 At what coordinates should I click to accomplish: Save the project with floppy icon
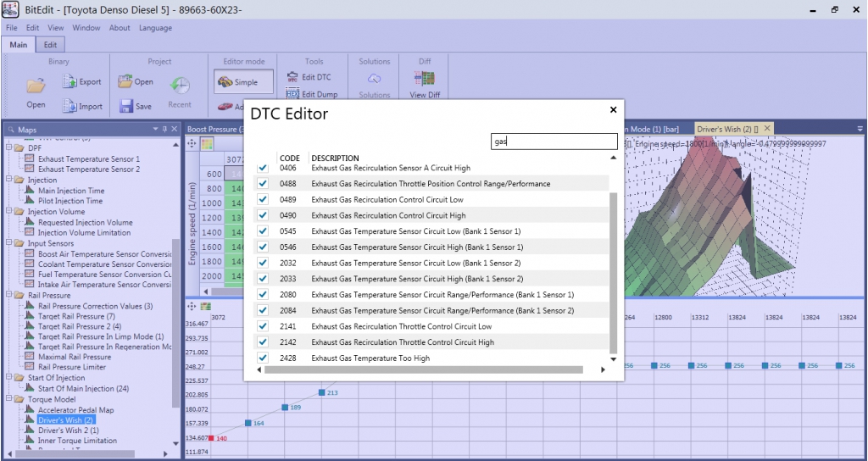(136, 106)
